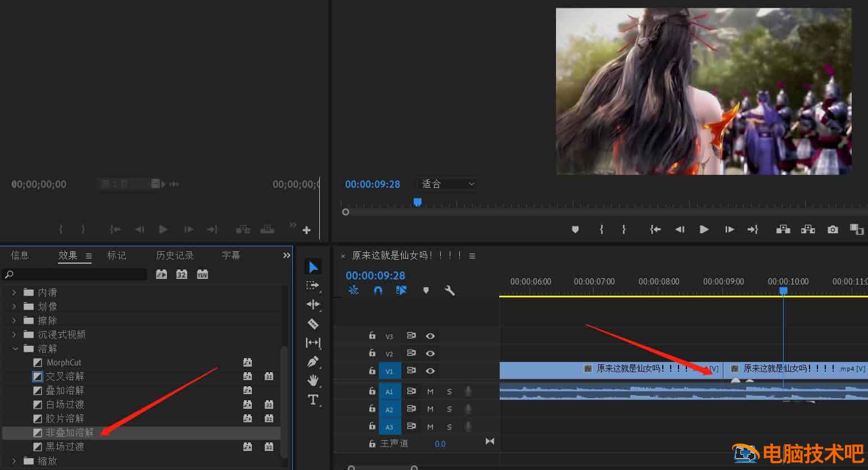
Task: Select the Hand tool
Action: pyautogui.click(x=313, y=381)
